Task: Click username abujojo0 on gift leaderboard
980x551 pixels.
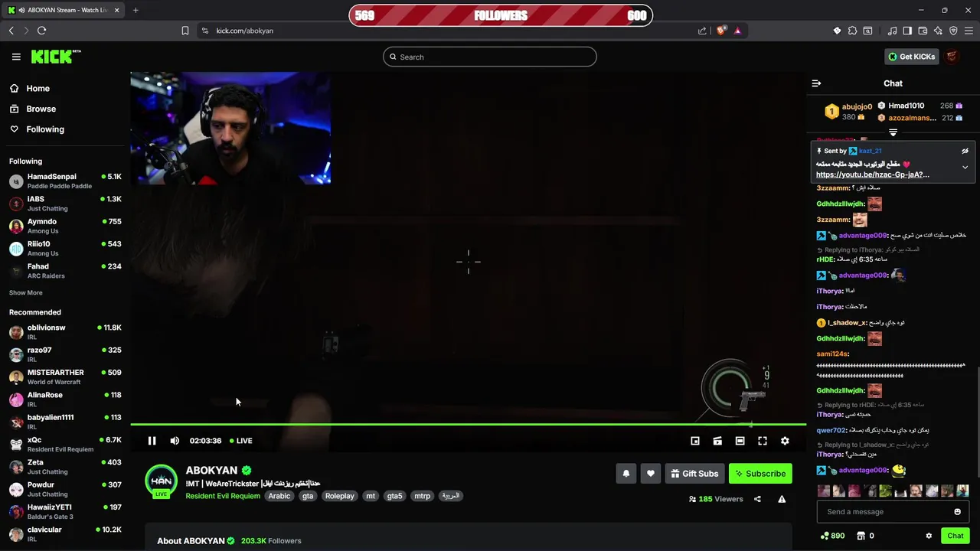Action: [857, 106]
